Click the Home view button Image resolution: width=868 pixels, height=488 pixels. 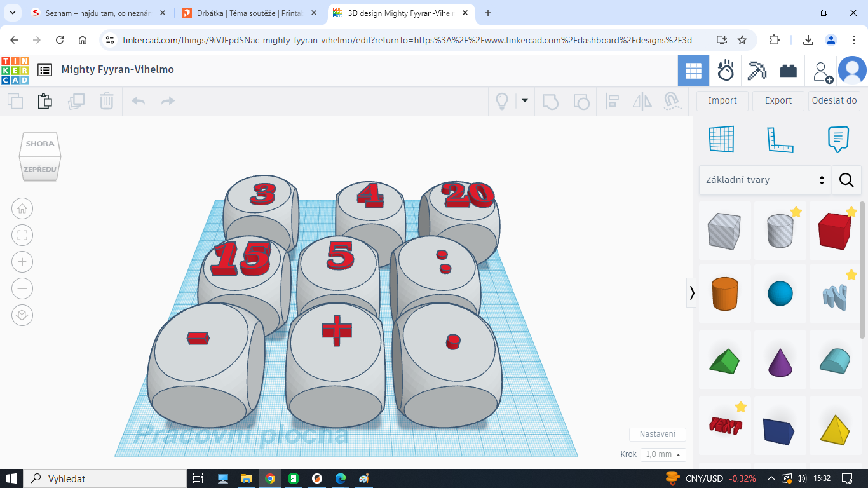(x=22, y=208)
